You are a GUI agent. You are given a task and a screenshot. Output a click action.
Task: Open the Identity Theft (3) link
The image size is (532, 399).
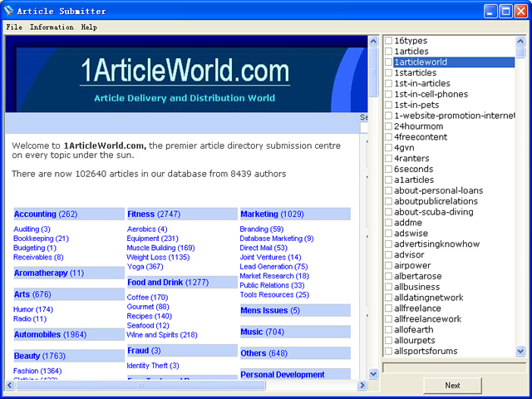(x=153, y=366)
